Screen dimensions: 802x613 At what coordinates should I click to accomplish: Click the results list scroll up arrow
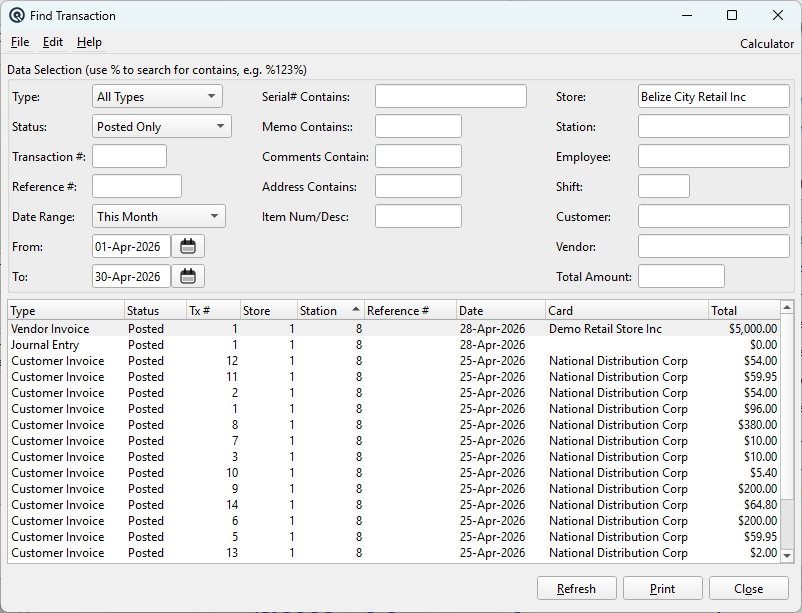[787, 308]
